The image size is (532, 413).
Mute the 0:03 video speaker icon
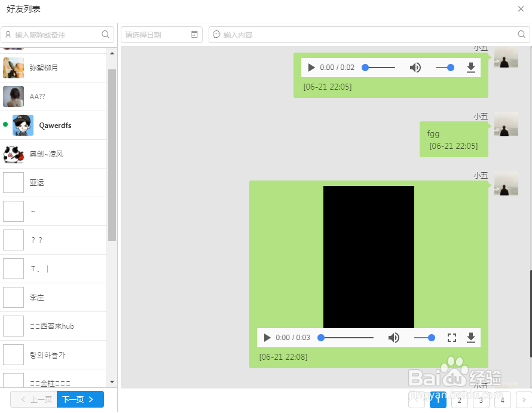[x=393, y=338]
